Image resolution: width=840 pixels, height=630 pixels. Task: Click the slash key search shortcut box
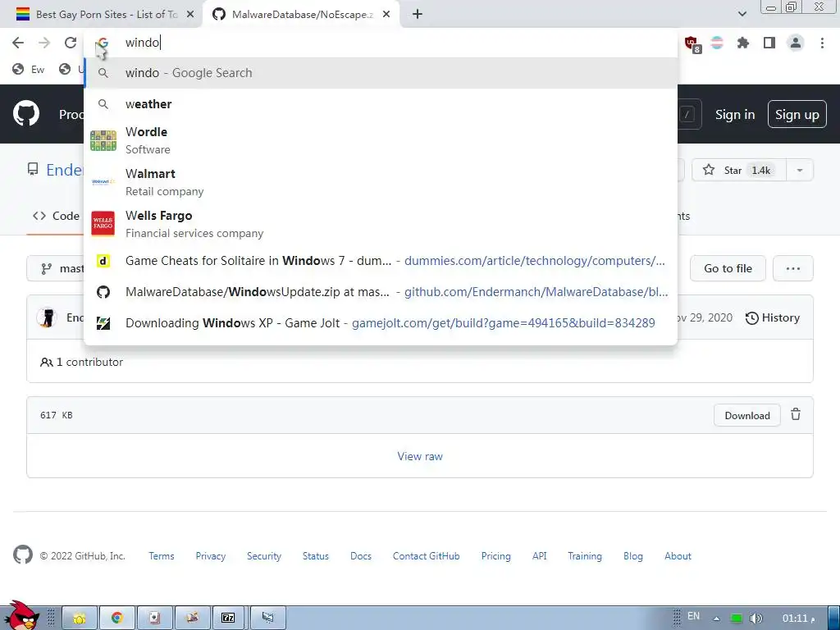point(687,114)
